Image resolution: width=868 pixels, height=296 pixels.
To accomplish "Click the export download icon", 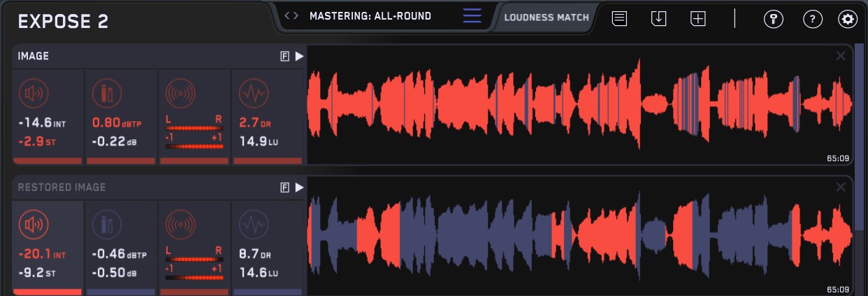I will click(658, 19).
